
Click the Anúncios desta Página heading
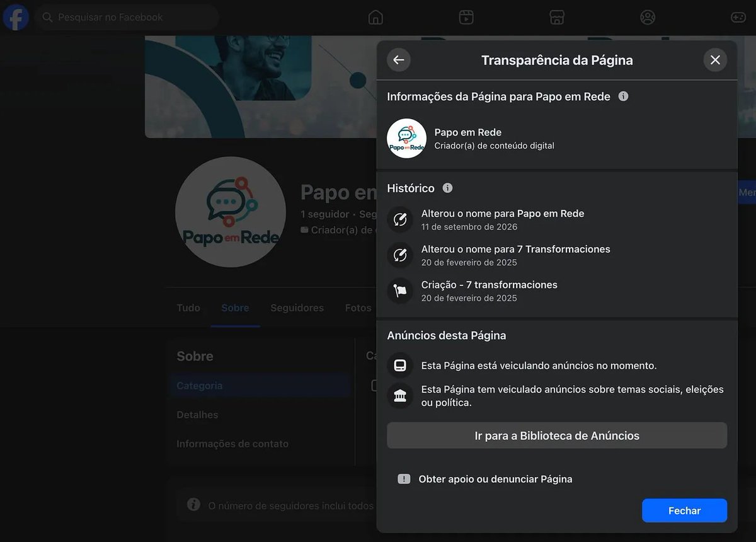click(x=447, y=335)
